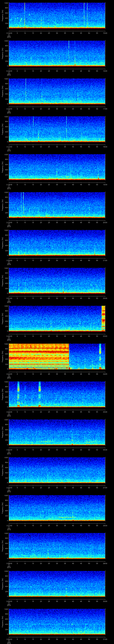Select the spectrogram panel starting at 2:28:00
The width and height of the screenshot is (114, 644).
(x=57, y=546)
